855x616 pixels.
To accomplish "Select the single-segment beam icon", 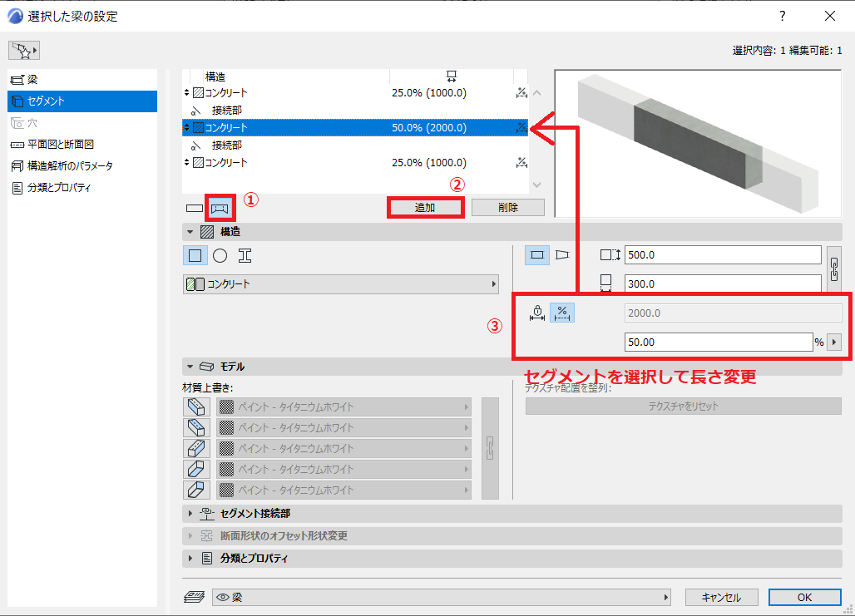I will tap(194, 208).
